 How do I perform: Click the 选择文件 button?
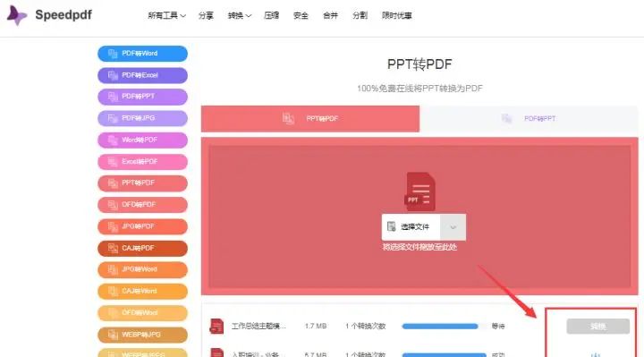(x=411, y=226)
